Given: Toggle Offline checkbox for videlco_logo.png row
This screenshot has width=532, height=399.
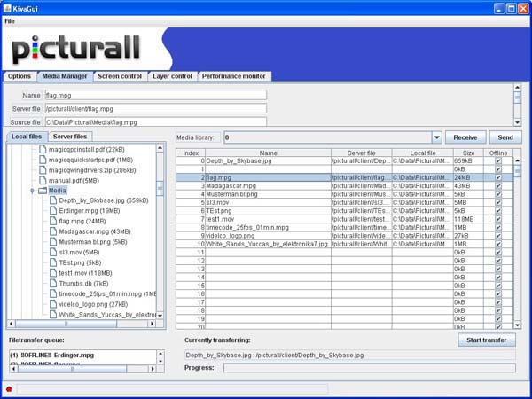Looking at the screenshot, I should [498, 236].
